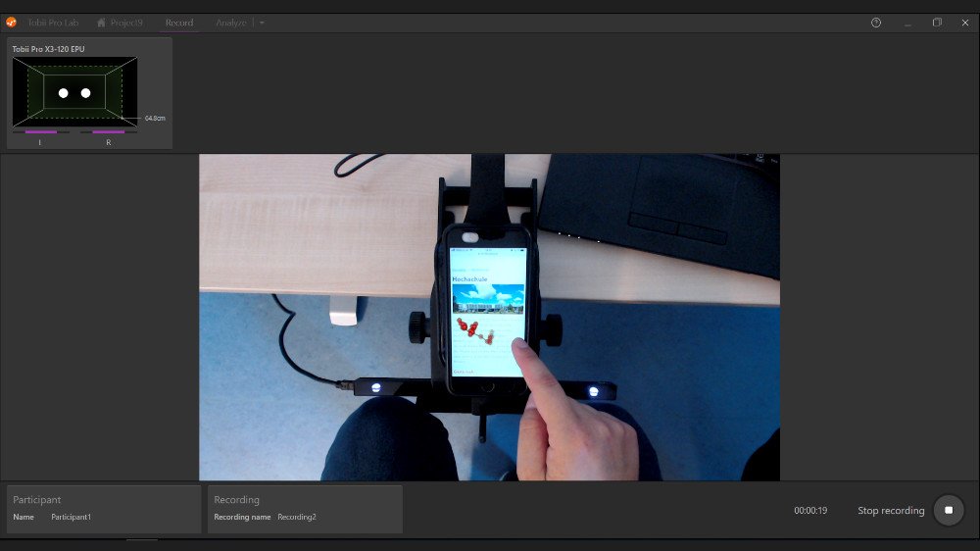This screenshot has height=551, width=980.
Task: Restore the Tobii Pro Lab window
Action: 937,23
